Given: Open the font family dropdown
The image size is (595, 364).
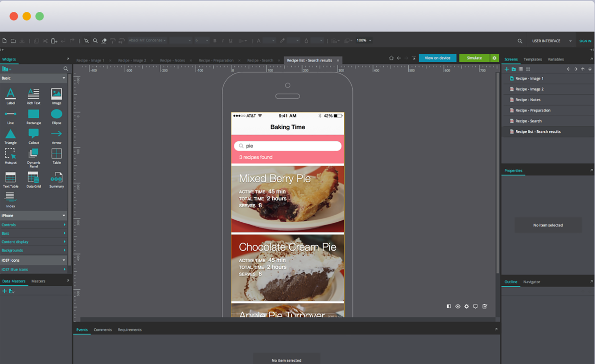Looking at the screenshot, I should tap(147, 40).
